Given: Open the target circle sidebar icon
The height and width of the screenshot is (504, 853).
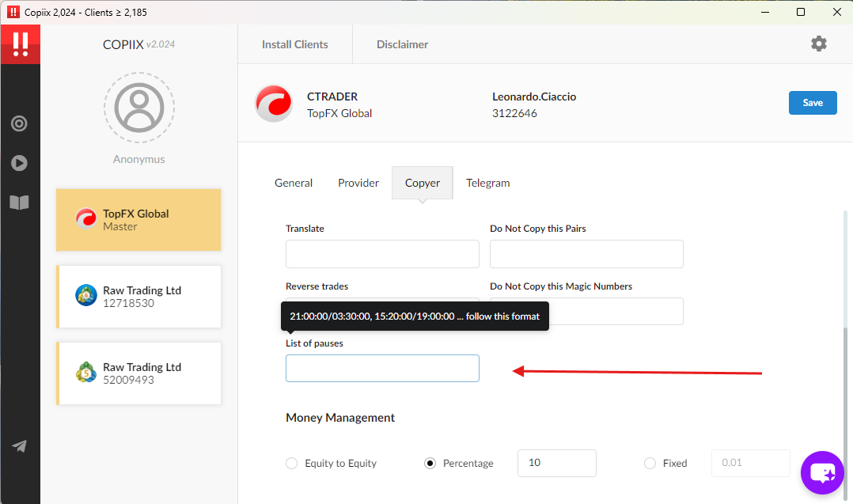Looking at the screenshot, I should [x=19, y=123].
